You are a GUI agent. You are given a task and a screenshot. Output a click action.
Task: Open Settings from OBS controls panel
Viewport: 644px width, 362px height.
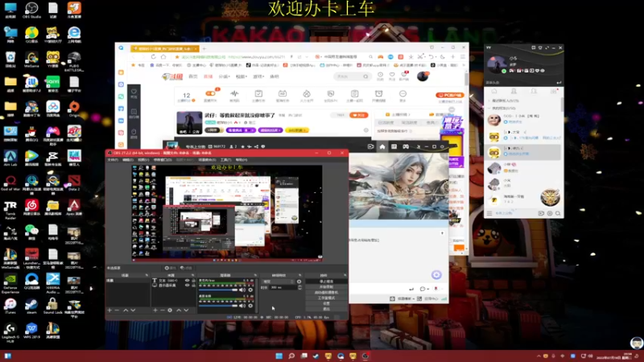(x=327, y=303)
